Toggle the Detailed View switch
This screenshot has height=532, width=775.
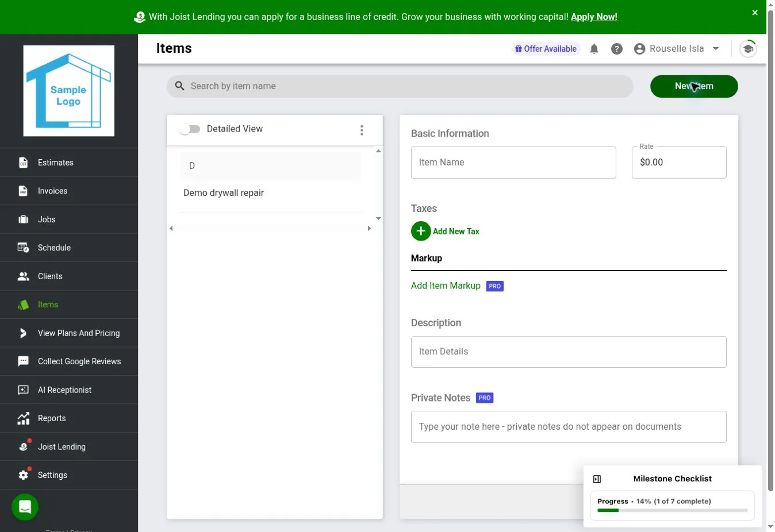click(x=189, y=129)
